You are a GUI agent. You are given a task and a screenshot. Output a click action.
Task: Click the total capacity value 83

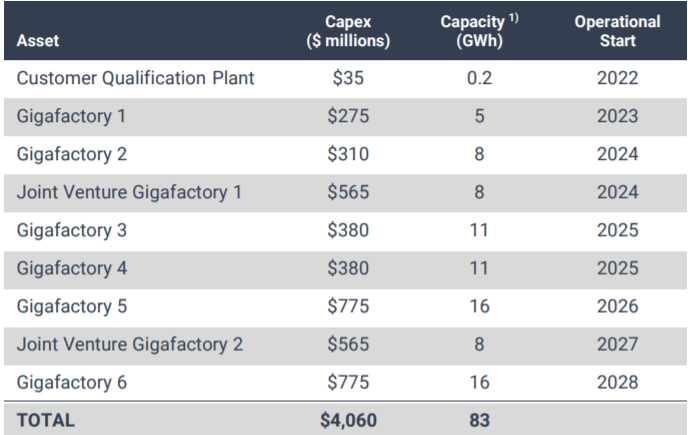click(479, 420)
